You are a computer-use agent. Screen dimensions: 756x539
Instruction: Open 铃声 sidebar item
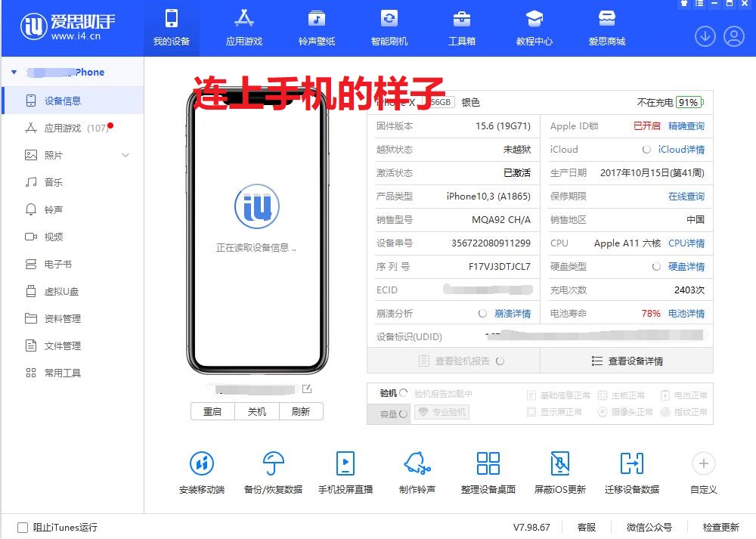73,209
